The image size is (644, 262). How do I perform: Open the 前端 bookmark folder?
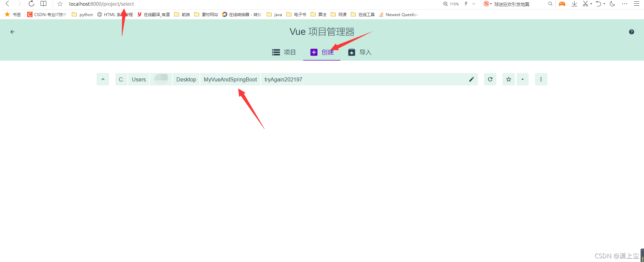click(x=182, y=14)
